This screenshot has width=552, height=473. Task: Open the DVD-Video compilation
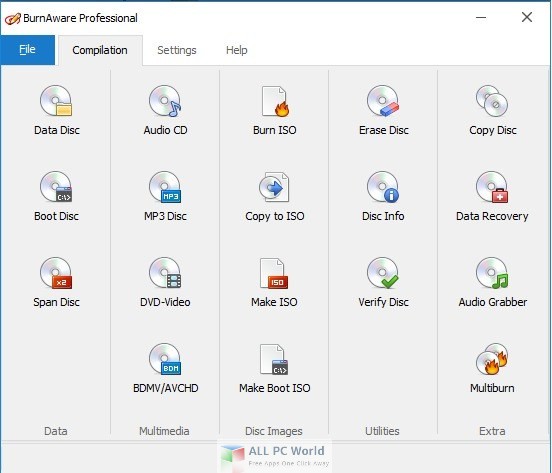[165, 282]
